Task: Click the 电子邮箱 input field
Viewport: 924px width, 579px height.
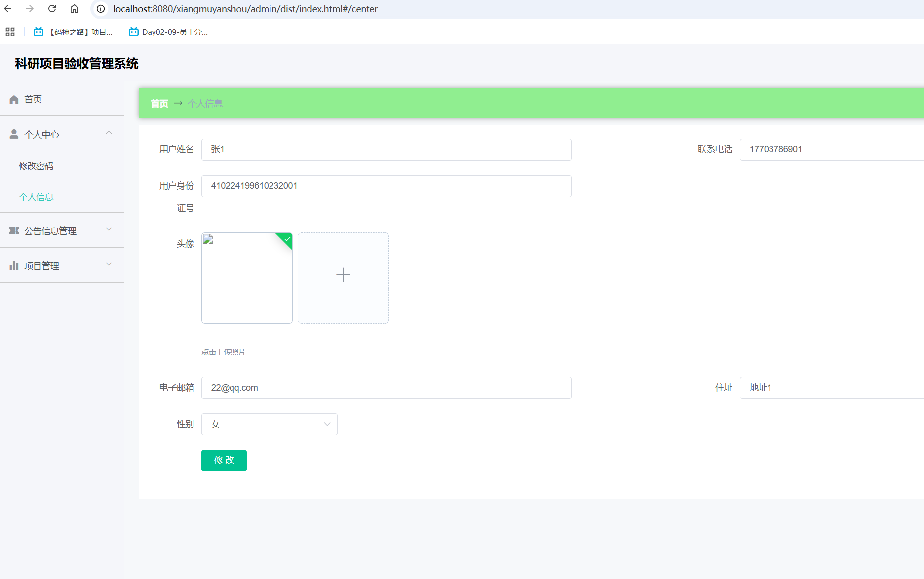Action: point(386,388)
